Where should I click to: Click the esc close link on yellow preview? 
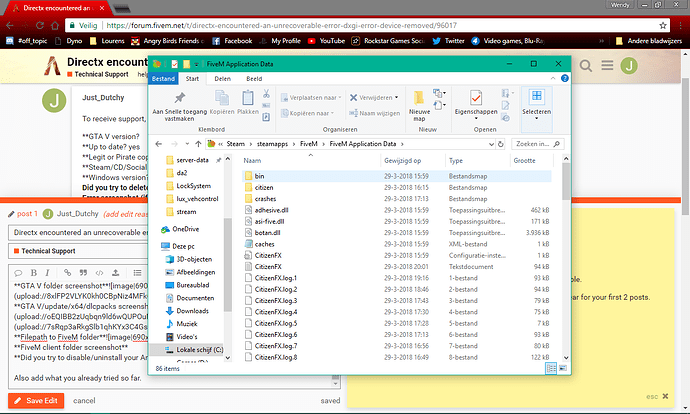(x=657, y=396)
